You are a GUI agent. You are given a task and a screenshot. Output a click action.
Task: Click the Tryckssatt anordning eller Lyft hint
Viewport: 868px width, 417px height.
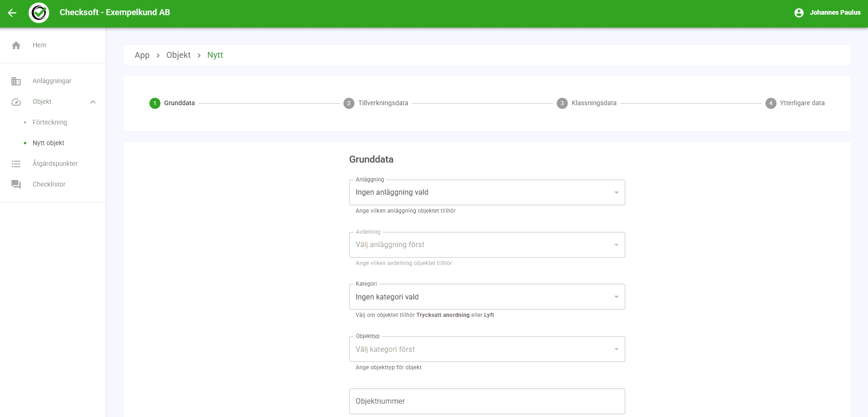coord(425,315)
